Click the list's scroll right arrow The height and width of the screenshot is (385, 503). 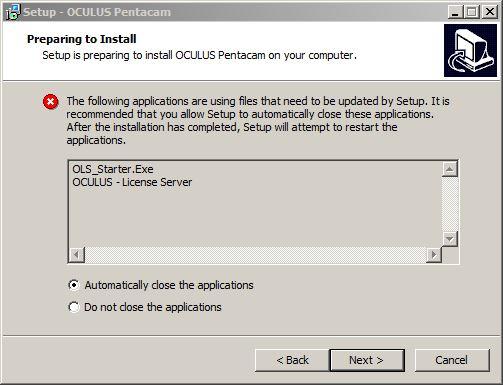pyautogui.click(x=434, y=255)
